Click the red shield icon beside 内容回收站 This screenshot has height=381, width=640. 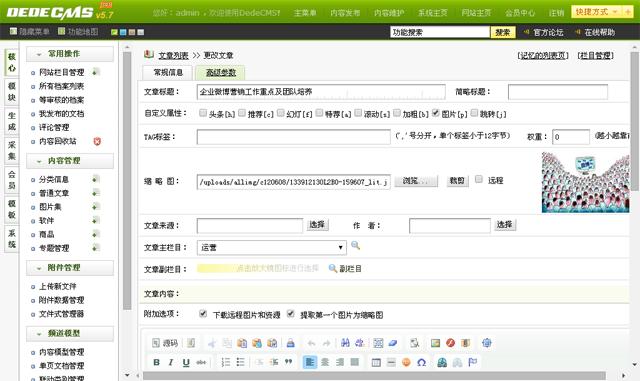[x=97, y=141]
